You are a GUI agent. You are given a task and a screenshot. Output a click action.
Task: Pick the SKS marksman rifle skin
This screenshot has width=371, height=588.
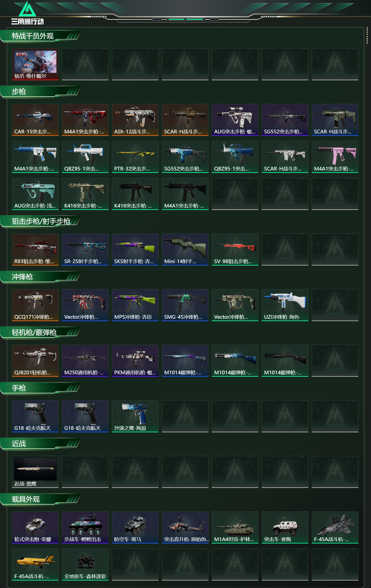[135, 250]
